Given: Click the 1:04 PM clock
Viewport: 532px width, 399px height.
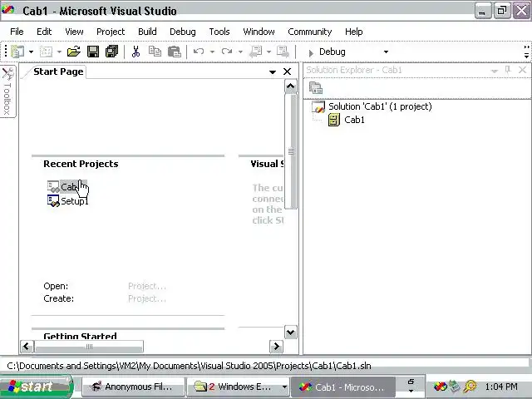Looking at the screenshot, I should click(501, 387).
